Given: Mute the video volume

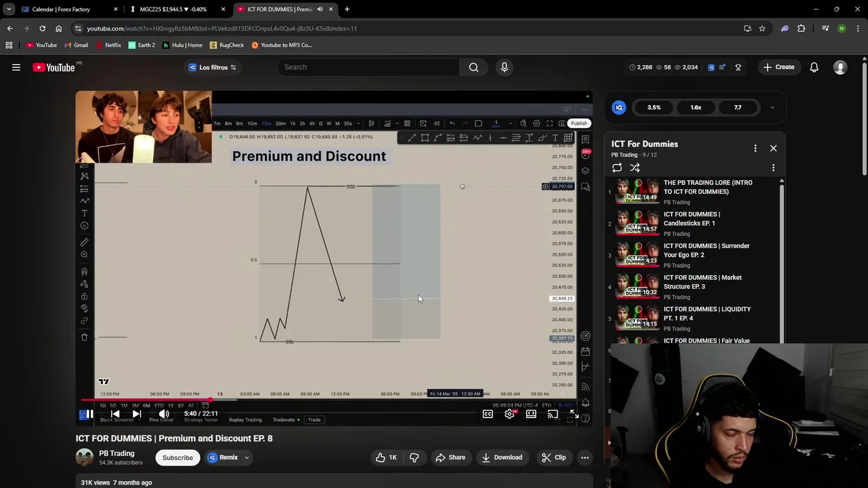Looking at the screenshot, I should [x=163, y=413].
